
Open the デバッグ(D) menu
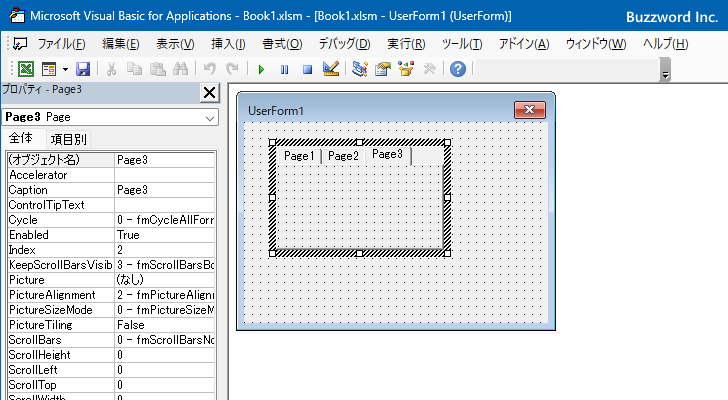[344, 44]
